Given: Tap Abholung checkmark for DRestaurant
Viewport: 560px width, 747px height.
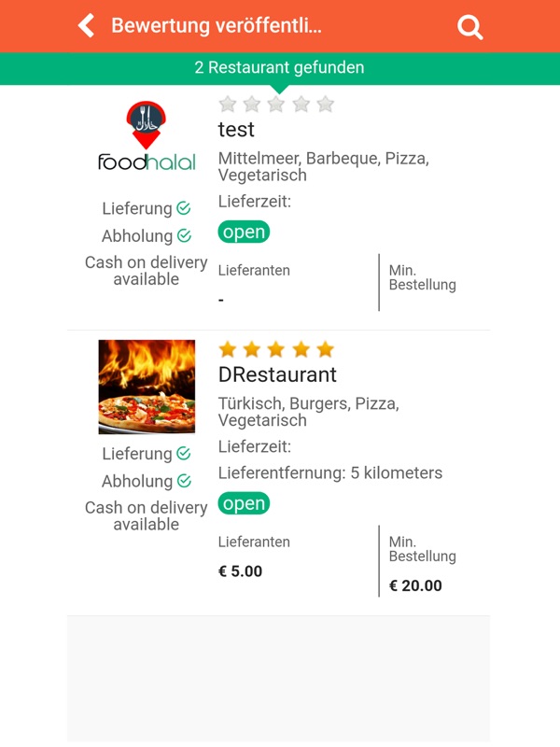Looking at the screenshot, I should pyautogui.click(x=184, y=481).
